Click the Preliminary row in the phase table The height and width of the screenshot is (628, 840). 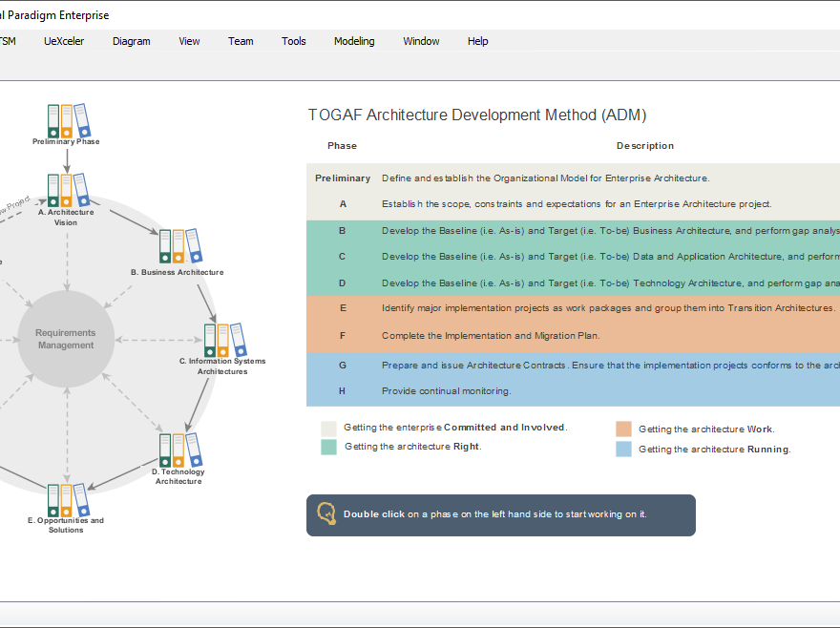pos(573,178)
